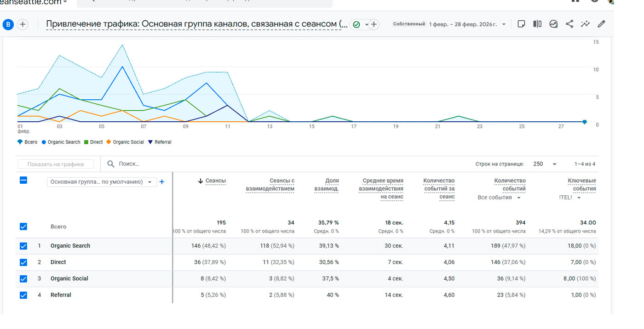Open the 'Все события' events dropdown
The image size is (644, 329).
tap(499, 198)
